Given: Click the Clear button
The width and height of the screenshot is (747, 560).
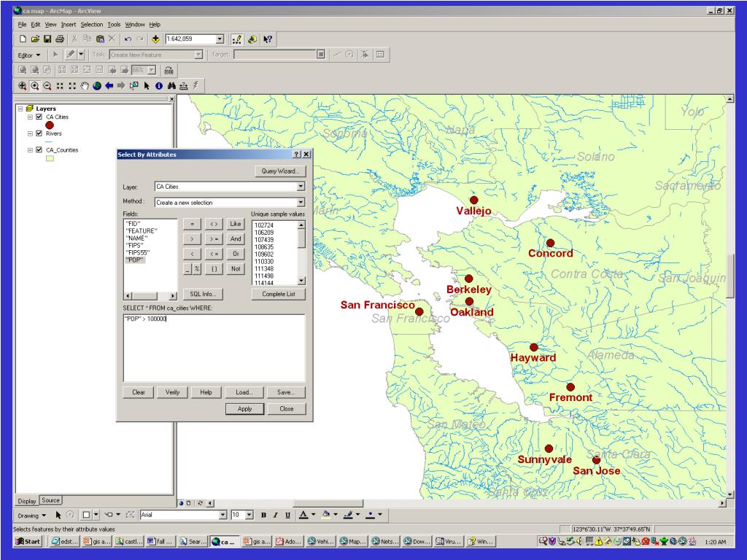Looking at the screenshot, I should click(x=139, y=392).
